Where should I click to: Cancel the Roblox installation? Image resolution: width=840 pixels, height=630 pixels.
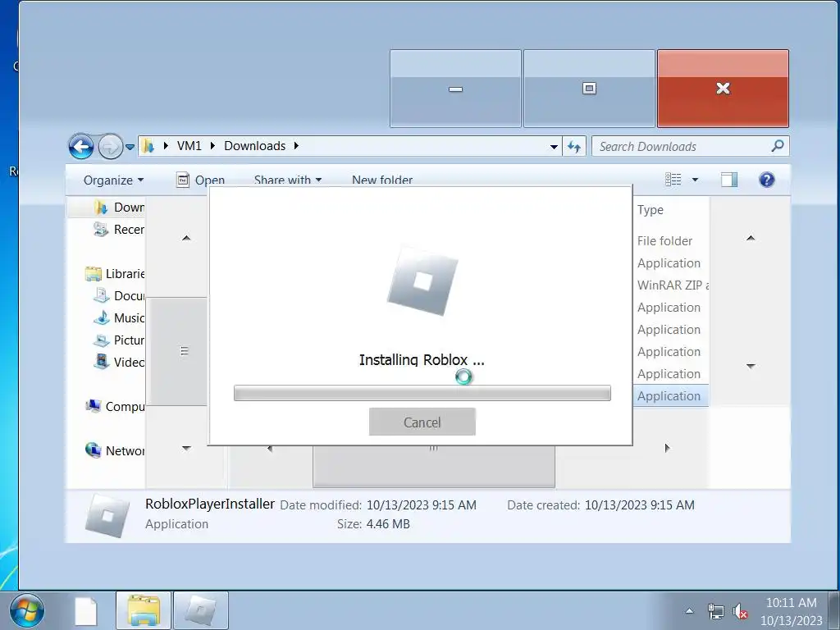click(422, 422)
